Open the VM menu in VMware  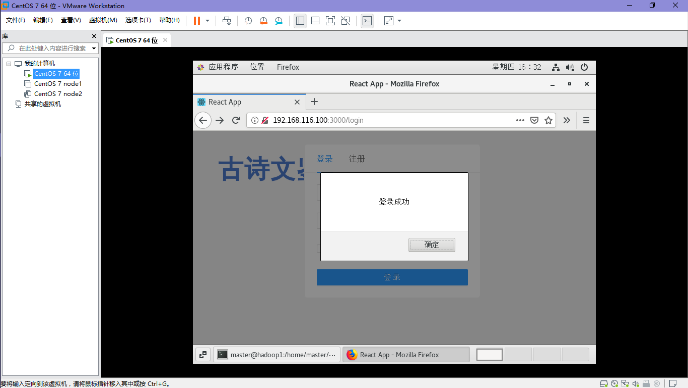103,20
